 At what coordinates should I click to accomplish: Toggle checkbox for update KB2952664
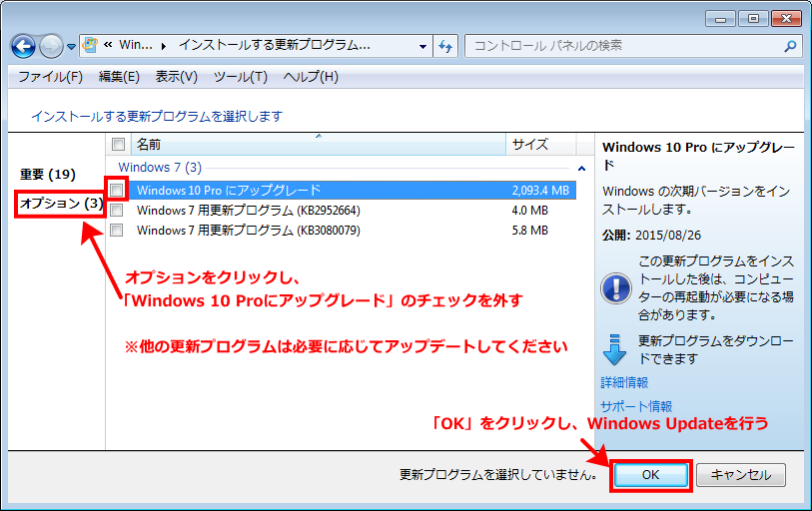click(117, 211)
